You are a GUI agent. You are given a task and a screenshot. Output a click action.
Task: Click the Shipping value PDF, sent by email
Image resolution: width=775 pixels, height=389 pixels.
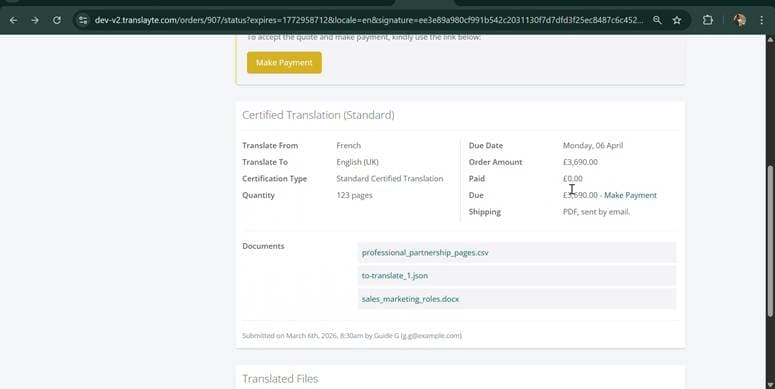coord(597,212)
